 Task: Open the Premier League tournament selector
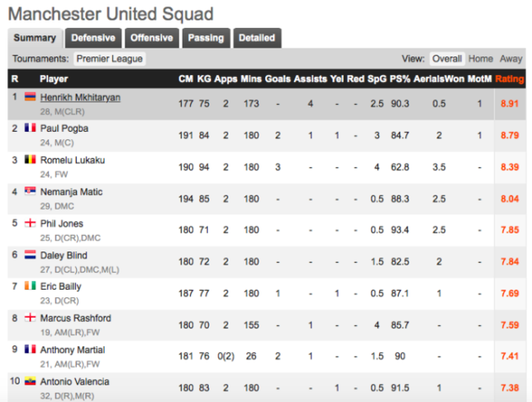(x=110, y=59)
